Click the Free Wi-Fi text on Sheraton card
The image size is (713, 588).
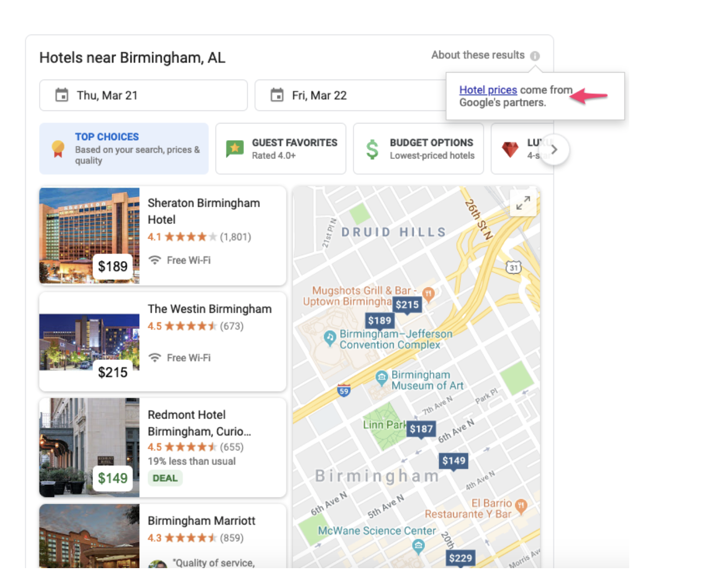coord(188,261)
